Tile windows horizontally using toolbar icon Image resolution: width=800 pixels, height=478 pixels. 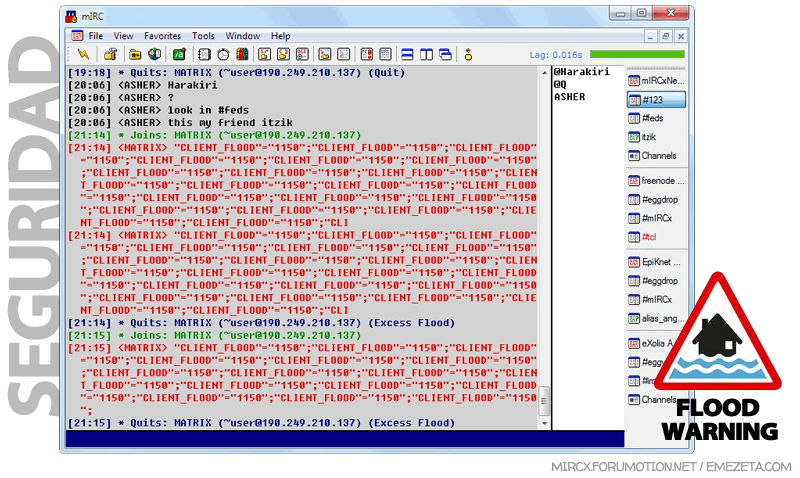tap(407, 54)
